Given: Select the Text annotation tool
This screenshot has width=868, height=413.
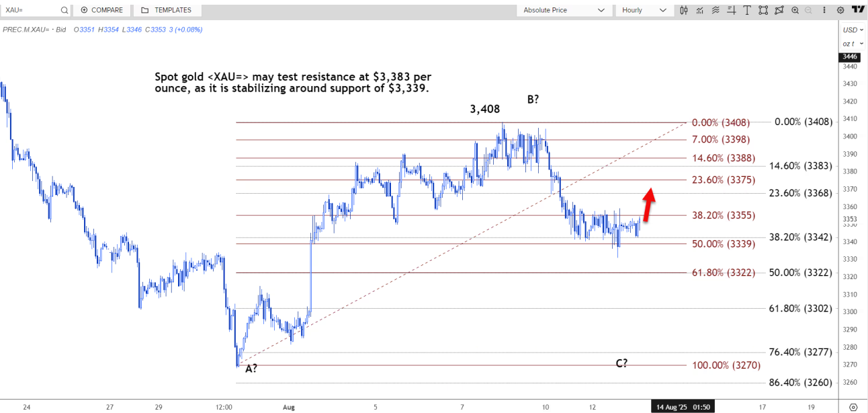Looking at the screenshot, I should 747,10.
